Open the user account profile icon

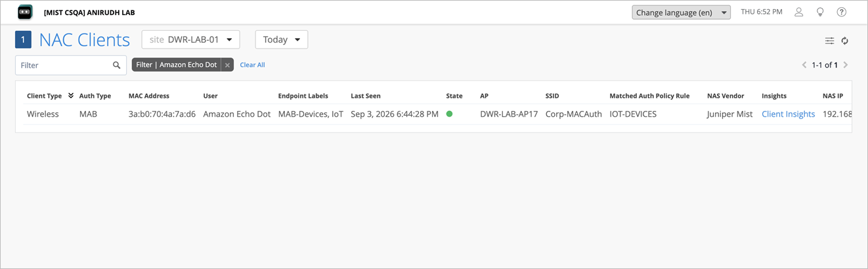point(799,12)
